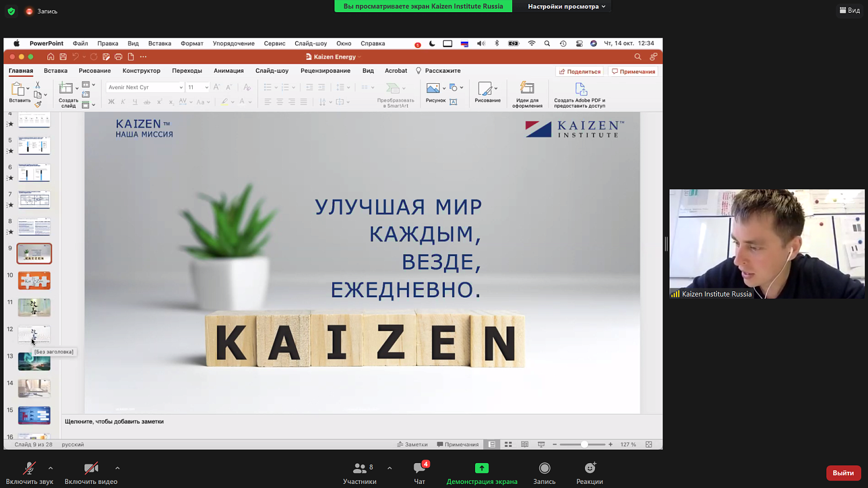868x488 pixels.
Task: Open the Упорядочение menu in menu bar
Action: [234, 43]
